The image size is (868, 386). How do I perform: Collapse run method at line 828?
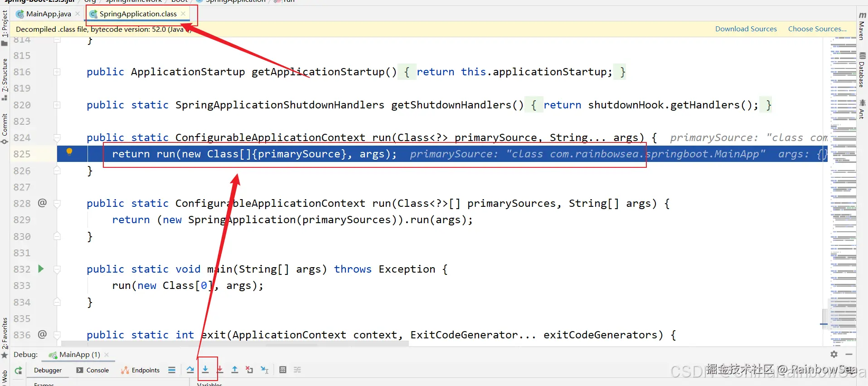pos(57,204)
